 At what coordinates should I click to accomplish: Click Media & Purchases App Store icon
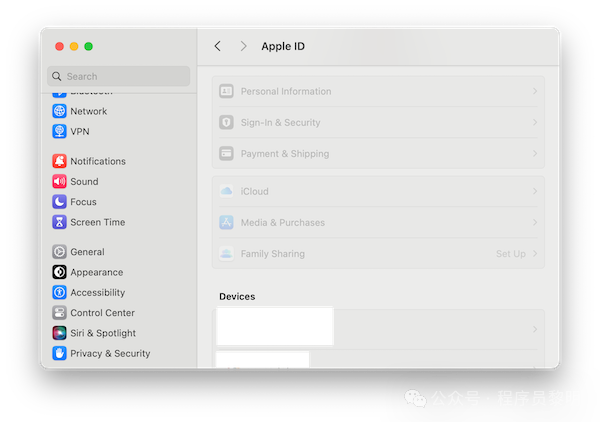tap(226, 222)
